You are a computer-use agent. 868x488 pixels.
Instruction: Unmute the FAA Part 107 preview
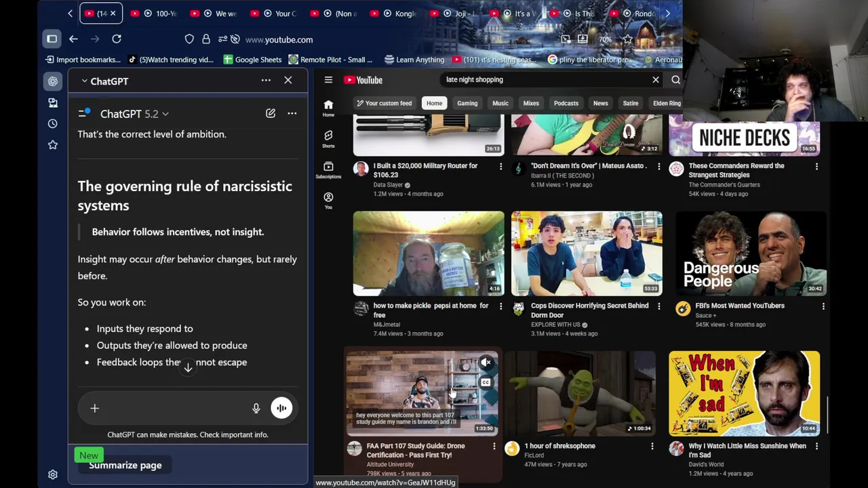486,363
